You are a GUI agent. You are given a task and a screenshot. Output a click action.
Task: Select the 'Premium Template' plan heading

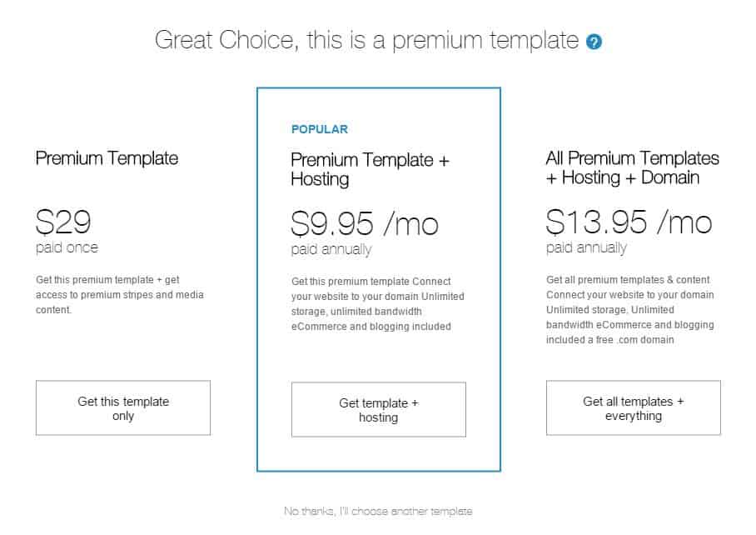(x=107, y=158)
